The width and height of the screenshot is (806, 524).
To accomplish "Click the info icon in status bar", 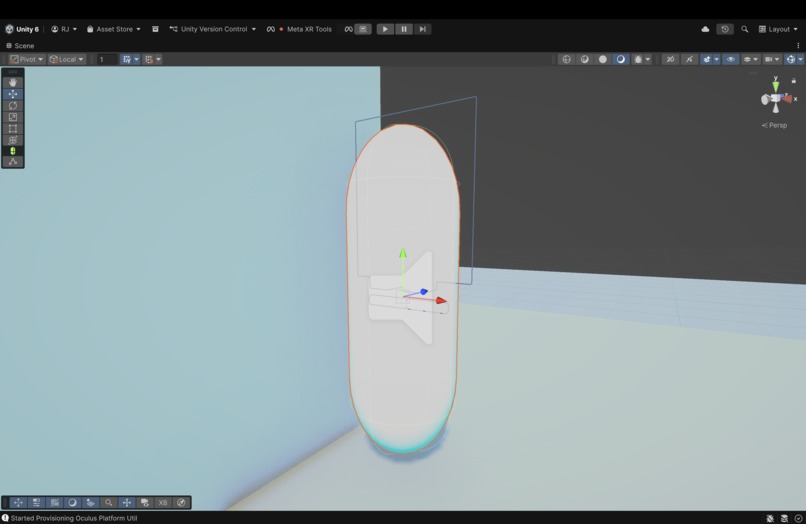I will [x=5, y=518].
